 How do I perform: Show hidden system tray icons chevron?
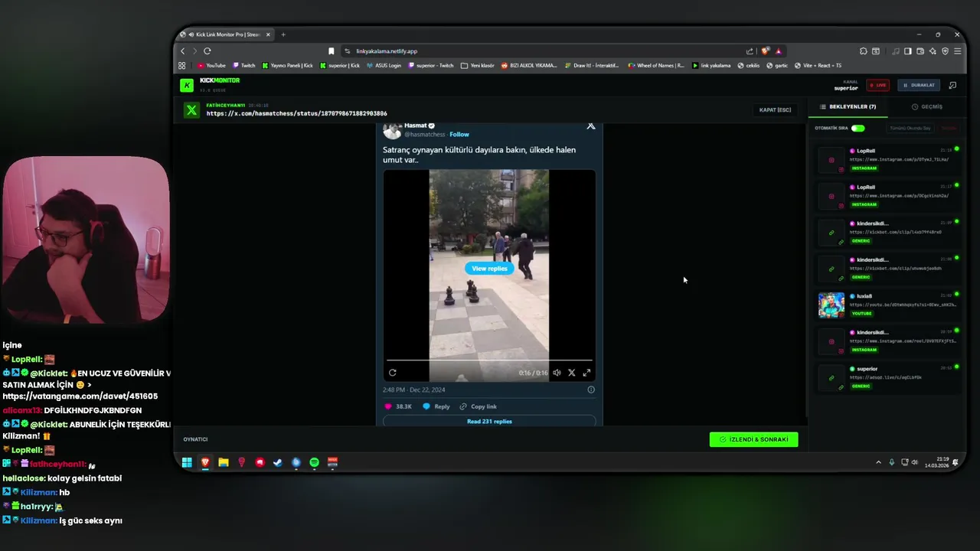point(878,462)
